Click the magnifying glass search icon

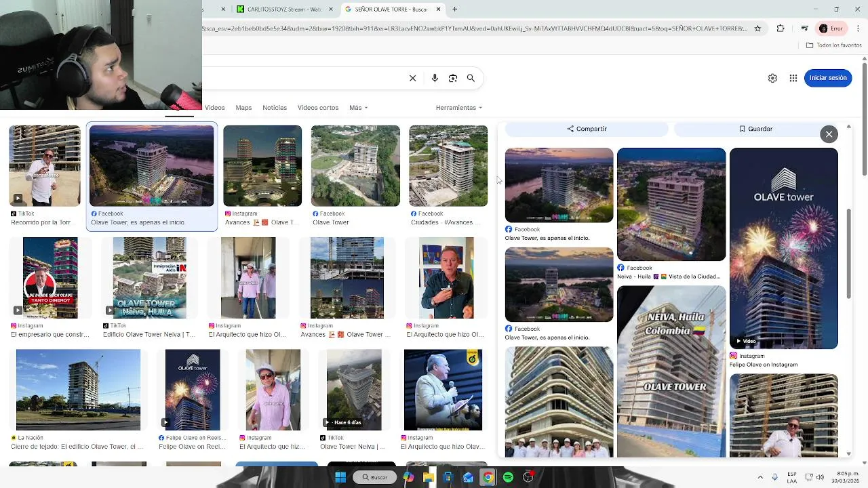[471, 78]
